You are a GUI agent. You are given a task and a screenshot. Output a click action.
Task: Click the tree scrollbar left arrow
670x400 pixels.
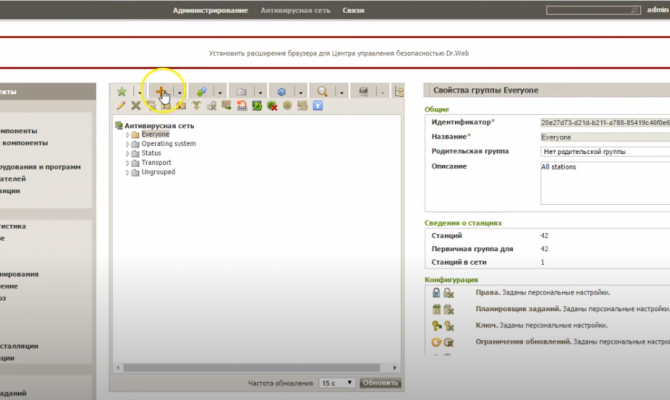tap(118, 368)
